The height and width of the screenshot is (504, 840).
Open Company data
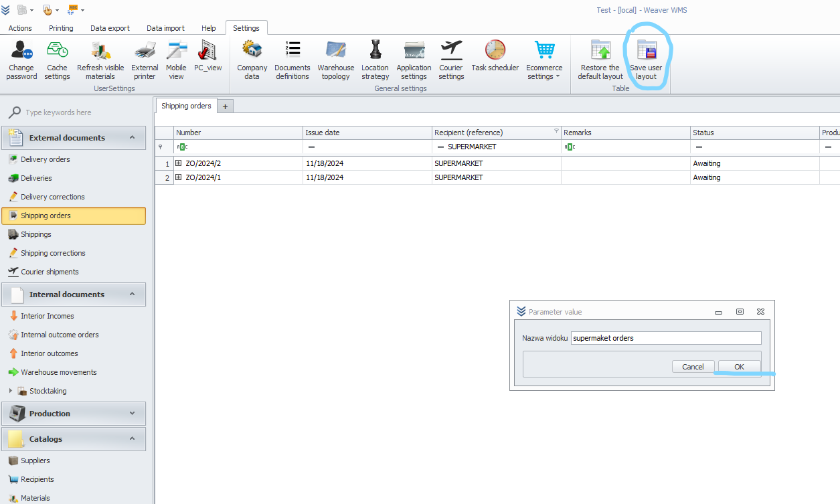[x=252, y=60]
